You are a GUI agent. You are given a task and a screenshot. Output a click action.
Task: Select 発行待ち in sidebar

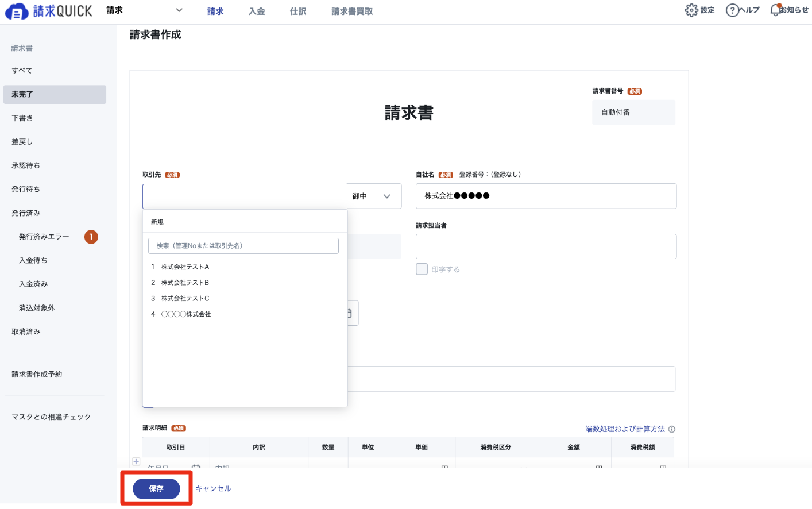click(55, 189)
